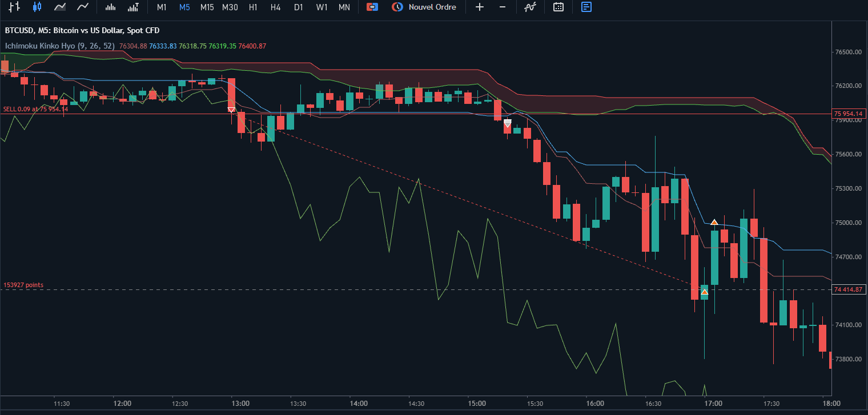Click Ichimoku value 76333.83

[x=163, y=46]
